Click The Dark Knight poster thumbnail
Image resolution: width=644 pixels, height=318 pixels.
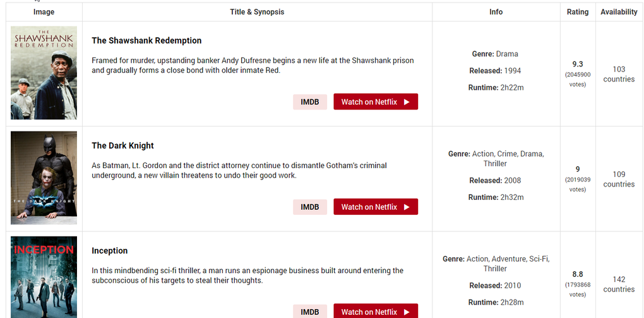tap(44, 178)
